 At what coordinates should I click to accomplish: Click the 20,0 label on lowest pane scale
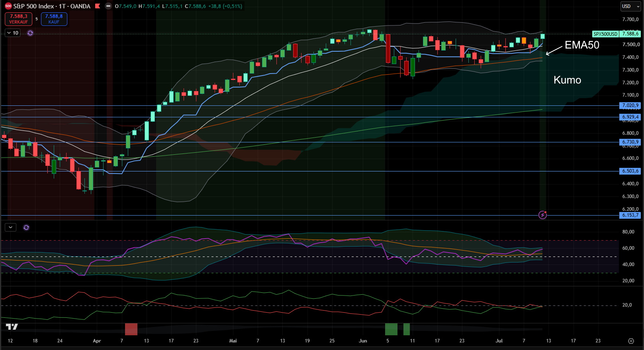(x=627, y=305)
